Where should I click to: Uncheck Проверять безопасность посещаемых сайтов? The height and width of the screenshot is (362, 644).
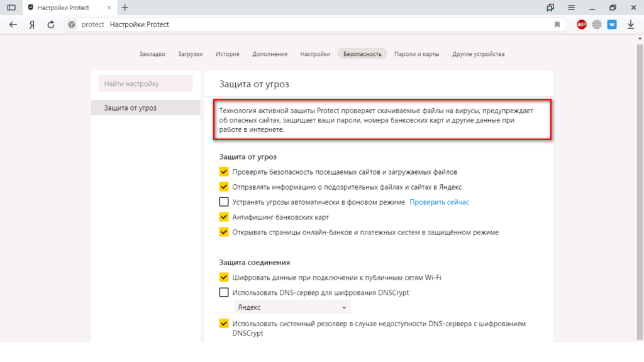coord(224,172)
